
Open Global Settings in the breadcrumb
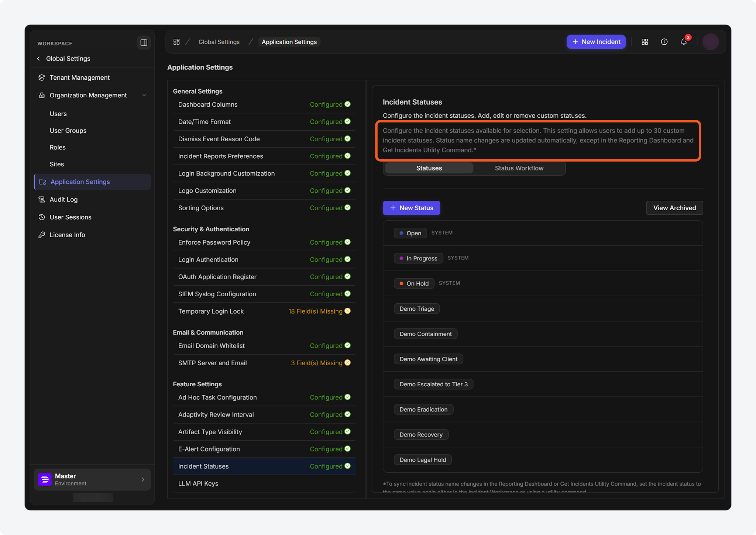pyautogui.click(x=219, y=42)
